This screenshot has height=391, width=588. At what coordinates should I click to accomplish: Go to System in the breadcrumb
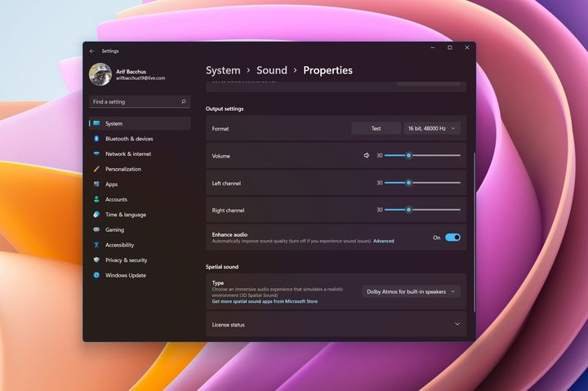(x=223, y=70)
